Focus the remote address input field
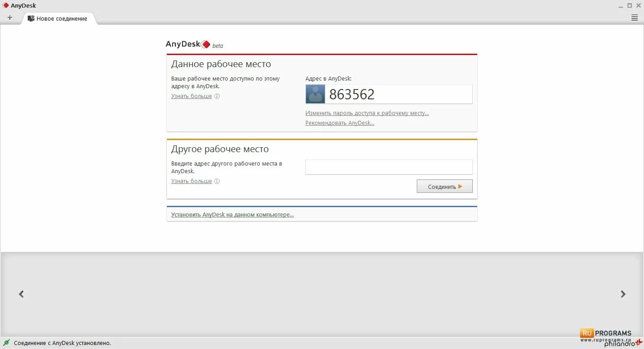This screenshot has height=349, width=644. pos(389,167)
